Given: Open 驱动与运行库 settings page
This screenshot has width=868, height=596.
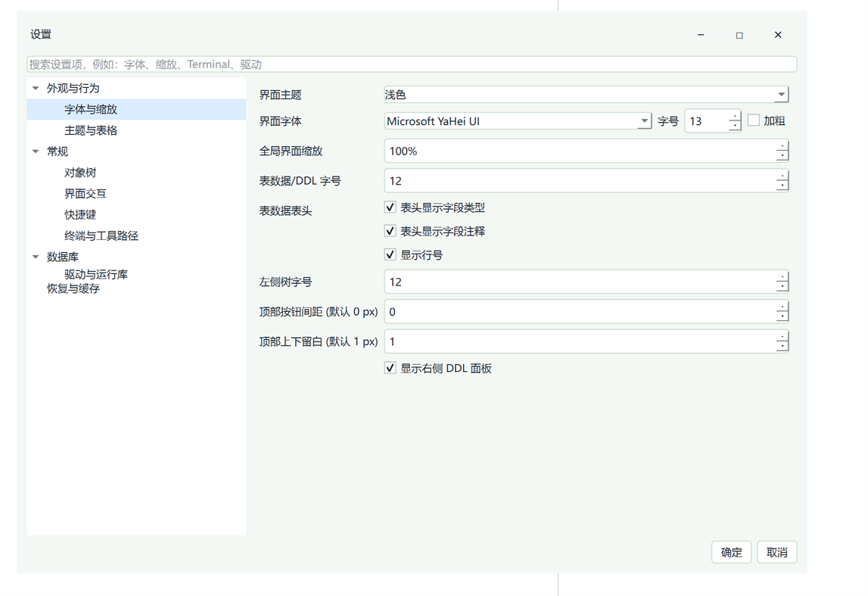Looking at the screenshot, I should [96, 274].
